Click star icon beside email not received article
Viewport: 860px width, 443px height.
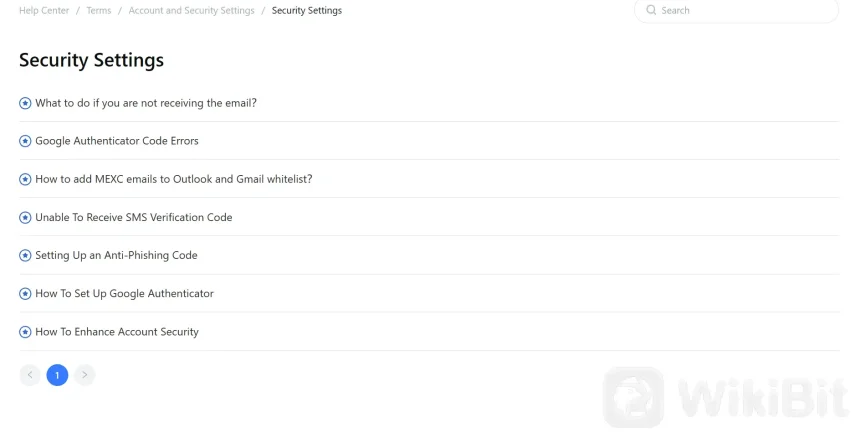coord(26,103)
